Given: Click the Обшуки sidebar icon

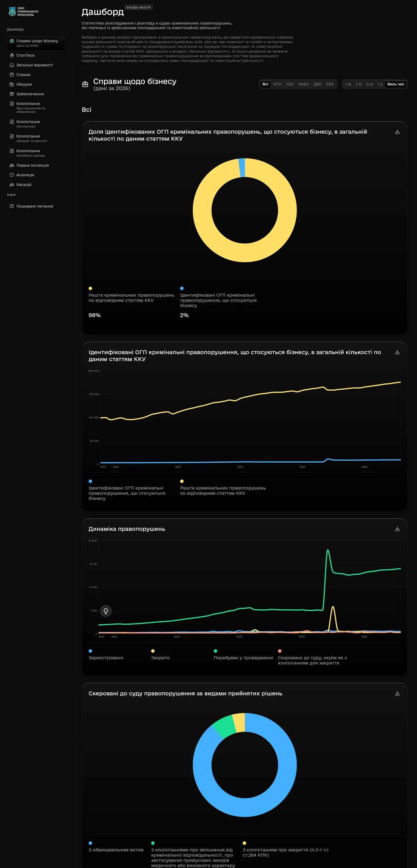Looking at the screenshot, I should coord(12,84).
